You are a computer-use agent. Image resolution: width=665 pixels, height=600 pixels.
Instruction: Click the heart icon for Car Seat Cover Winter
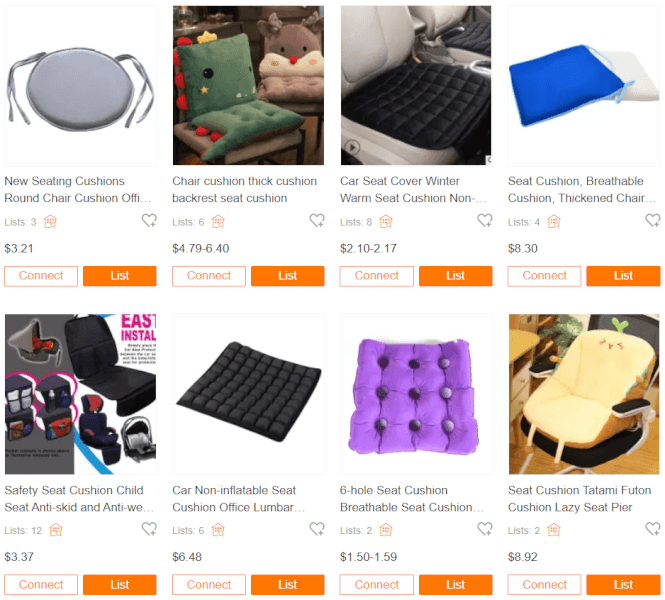(485, 220)
